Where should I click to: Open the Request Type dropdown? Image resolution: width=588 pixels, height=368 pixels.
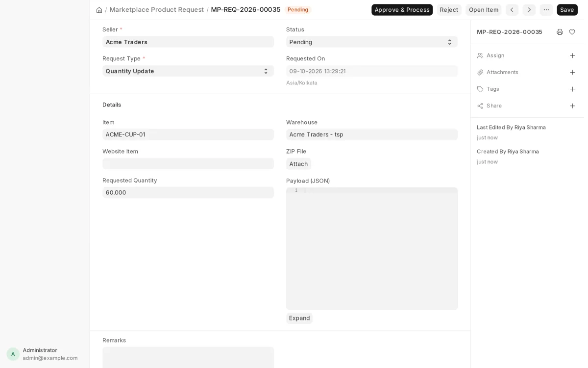[188, 71]
